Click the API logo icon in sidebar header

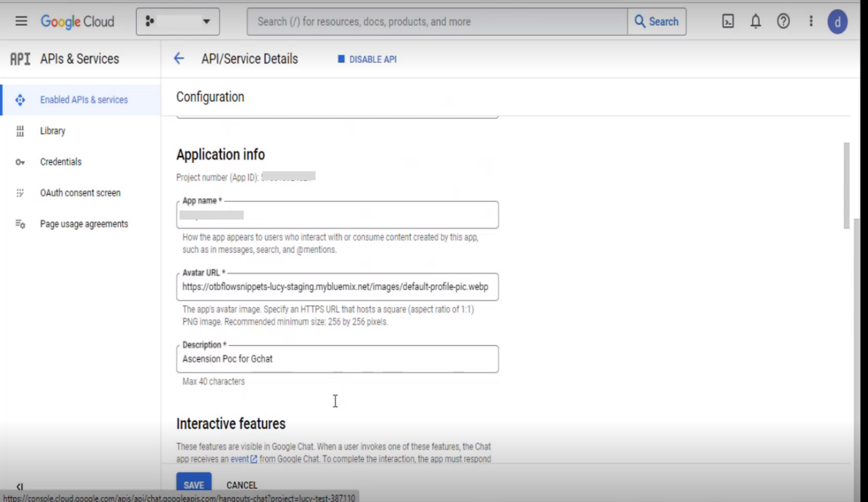(20, 59)
